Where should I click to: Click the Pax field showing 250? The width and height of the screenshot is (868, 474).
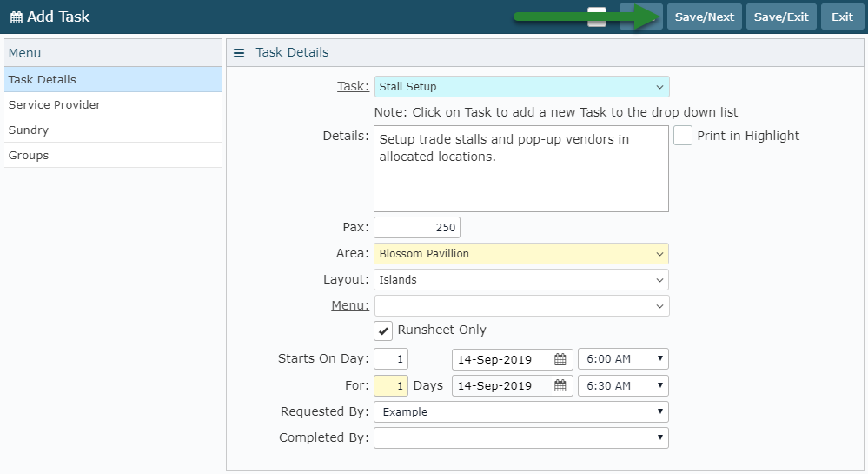(417, 227)
